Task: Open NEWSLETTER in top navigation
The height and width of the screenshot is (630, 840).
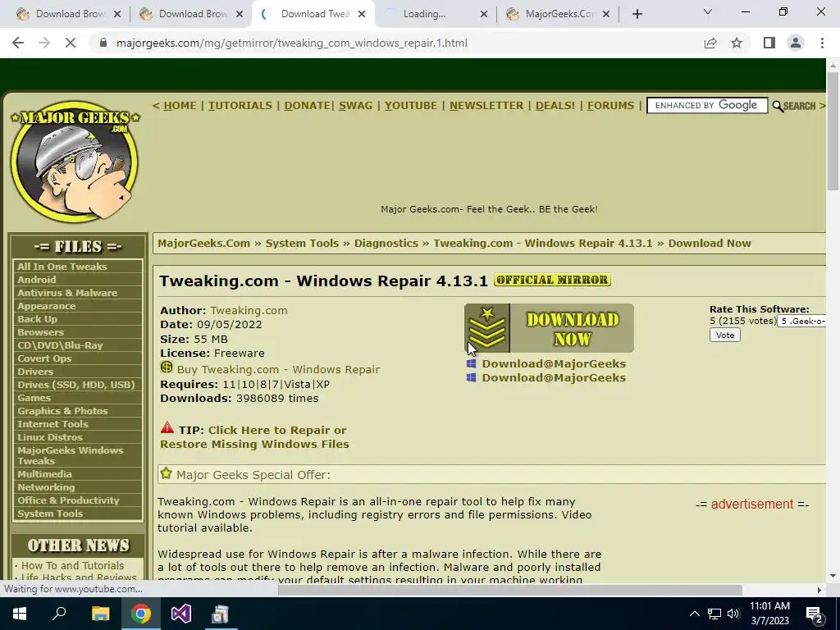Action: pyautogui.click(x=486, y=106)
